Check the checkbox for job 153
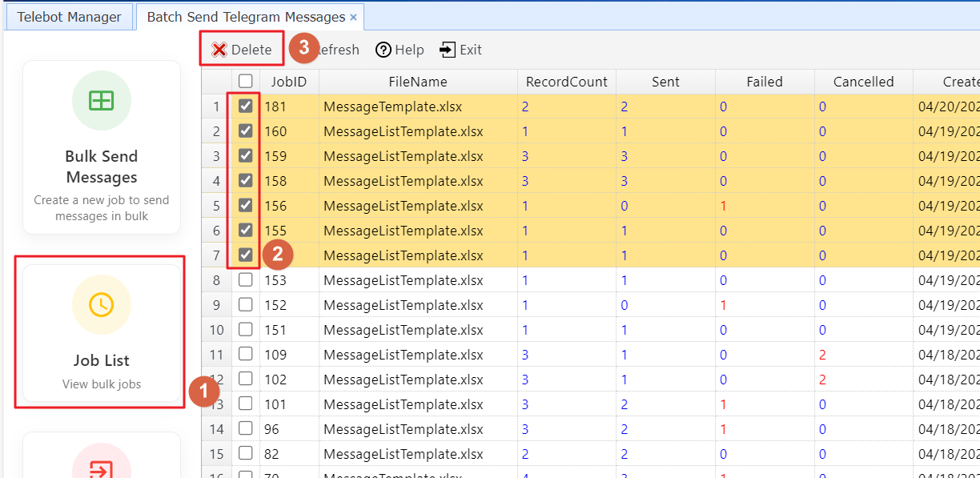 pyautogui.click(x=246, y=280)
